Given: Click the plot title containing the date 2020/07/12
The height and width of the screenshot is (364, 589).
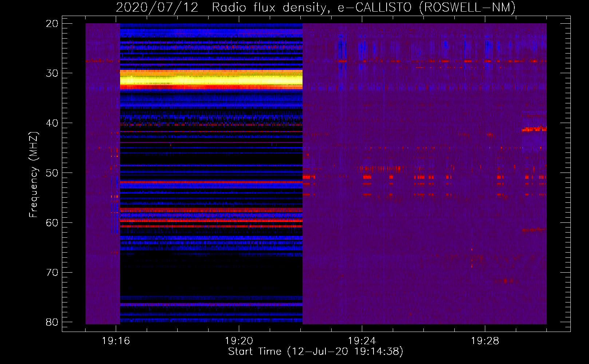Looking at the screenshot, I should click(316, 7).
